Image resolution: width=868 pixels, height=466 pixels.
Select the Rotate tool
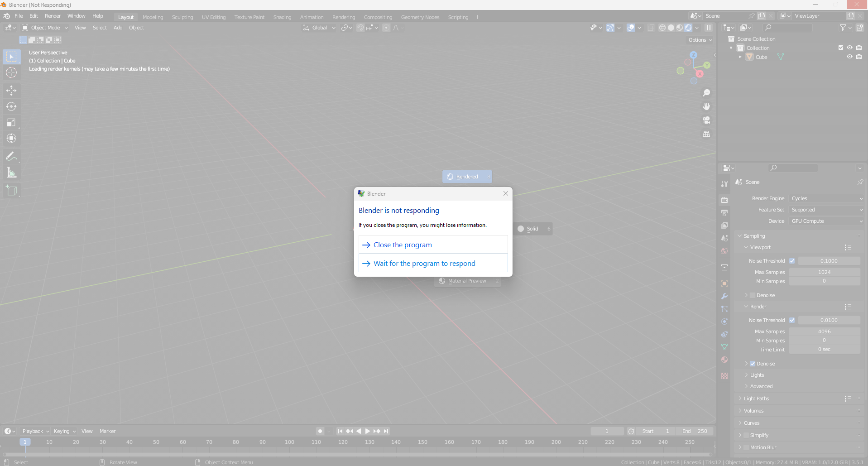coord(11,106)
